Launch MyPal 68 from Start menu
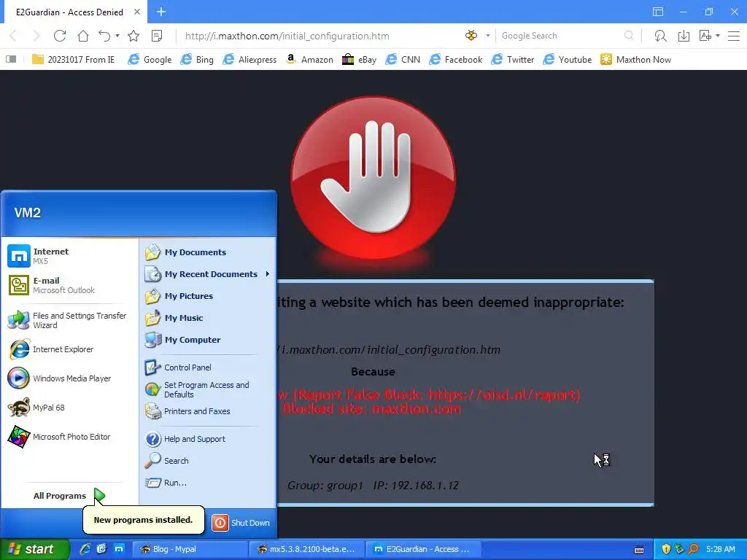The width and height of the screenshot is (747, 560). point(69,408)
